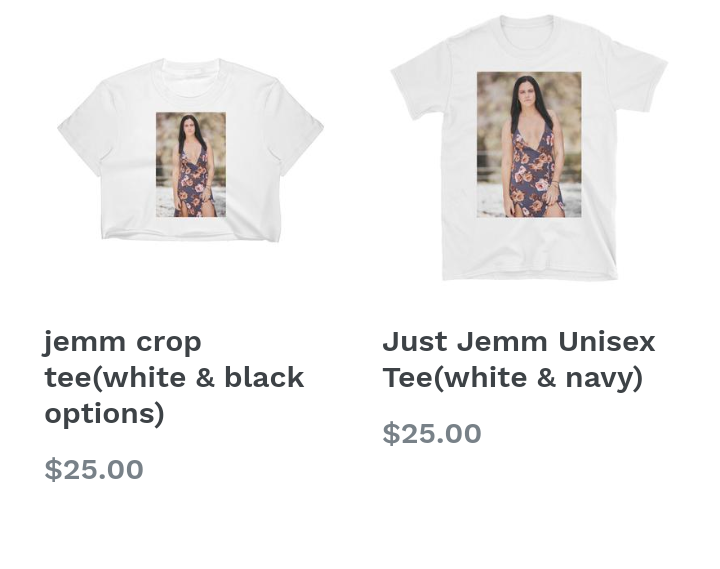Click the bottom hem of the crop tee
This screenshot has width=720, height=569.
(191, 236)
